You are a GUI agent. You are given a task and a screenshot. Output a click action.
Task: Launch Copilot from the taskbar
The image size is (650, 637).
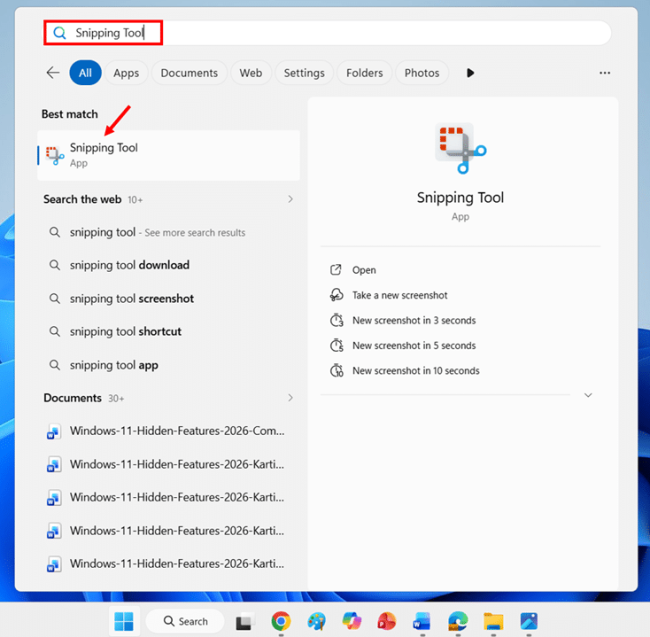click(352, 621)
